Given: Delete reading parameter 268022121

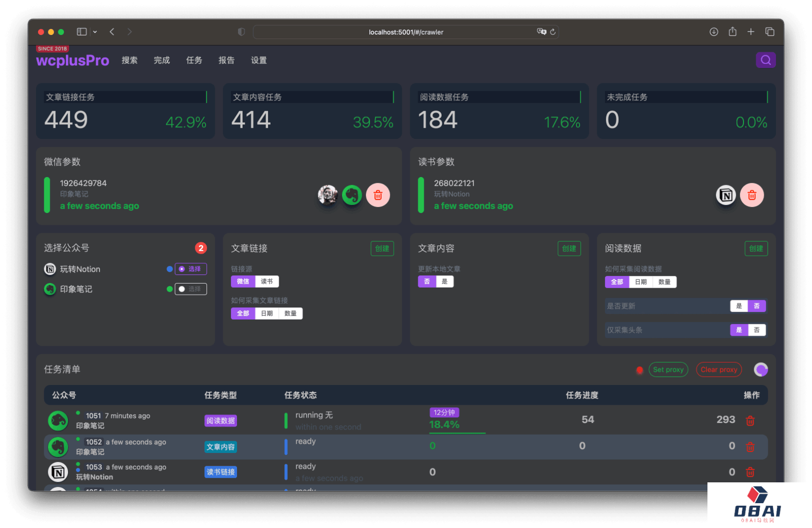Looking at the screenshot, I should [x=752, y=195].
